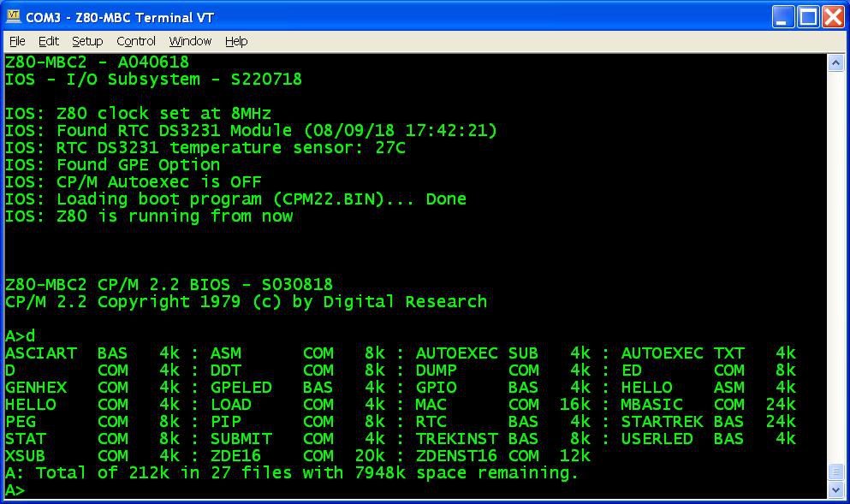
Task: Click the MAC file name
Action: click(x=431, y=405)
